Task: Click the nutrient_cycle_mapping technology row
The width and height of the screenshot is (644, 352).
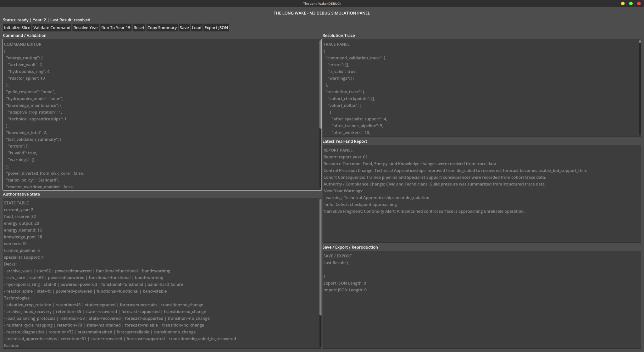Action: 104,325
